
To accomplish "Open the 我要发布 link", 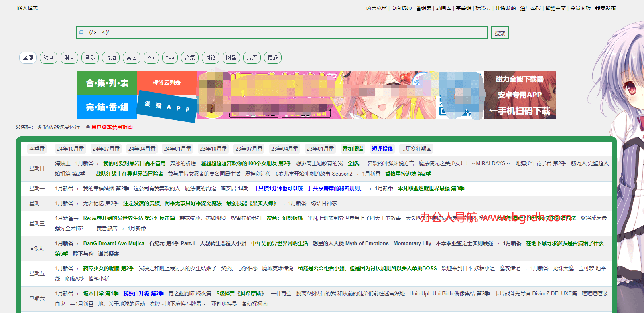I will pyautogui.click(x=605, y=8).
